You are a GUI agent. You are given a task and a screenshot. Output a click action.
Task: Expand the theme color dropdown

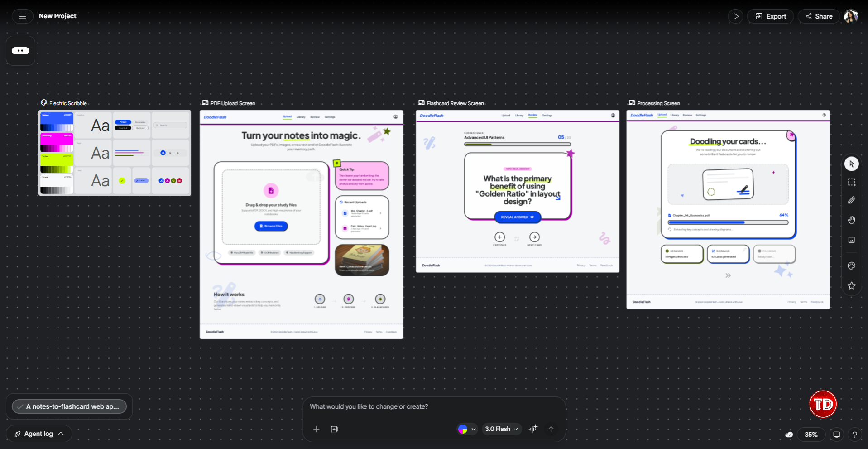pyautogui.click(x=474, y=429)
